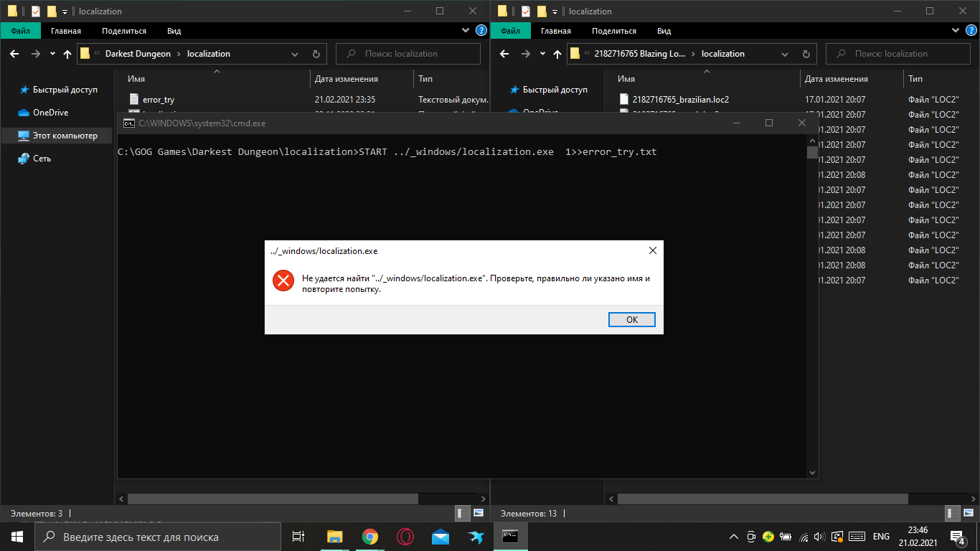Open Поделиться tab in left Explorer
The height and width of the screenshot is (551, 980).
point(124,31)
